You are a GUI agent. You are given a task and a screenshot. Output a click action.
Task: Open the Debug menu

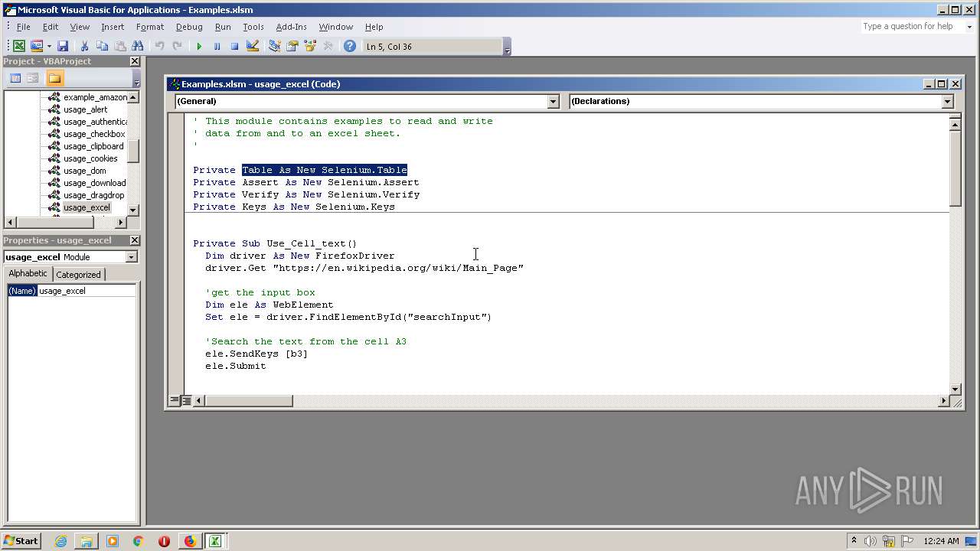point(189,27)
